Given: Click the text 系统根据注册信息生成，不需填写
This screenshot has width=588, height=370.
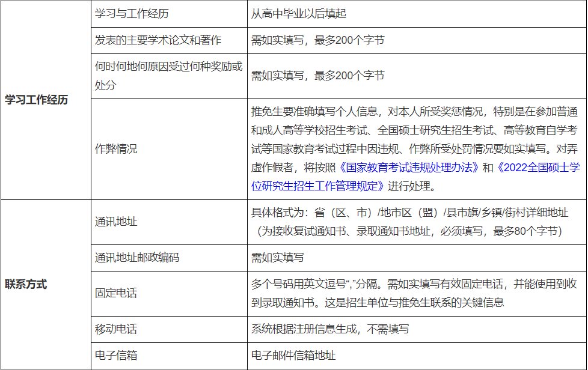Looking at the screenshot, I should click(330, 329).
